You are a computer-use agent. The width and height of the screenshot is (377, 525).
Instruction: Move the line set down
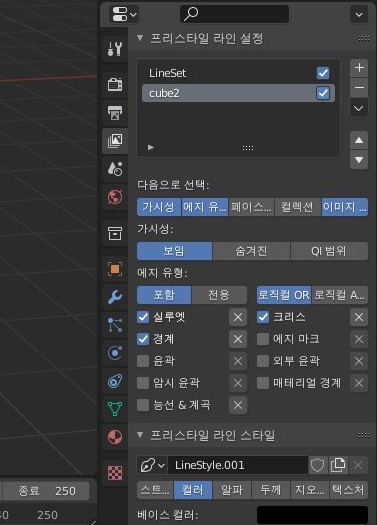click(x=359, y=160)
